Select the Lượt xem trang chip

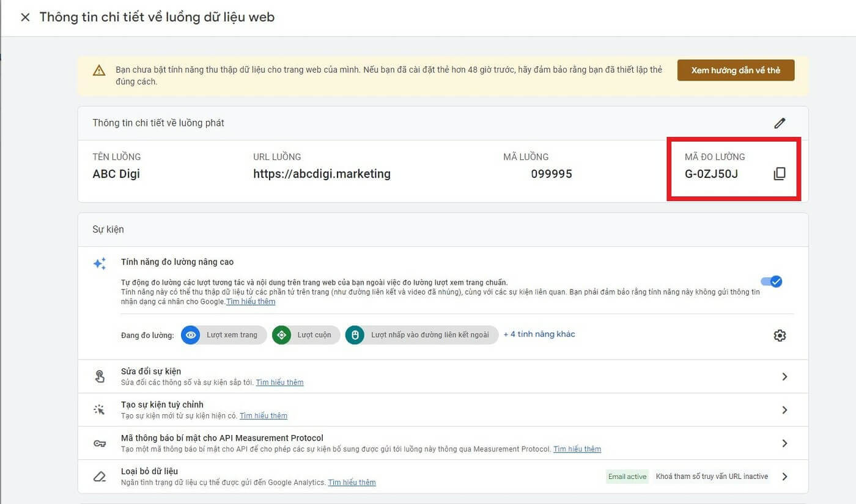pos(224,335)
